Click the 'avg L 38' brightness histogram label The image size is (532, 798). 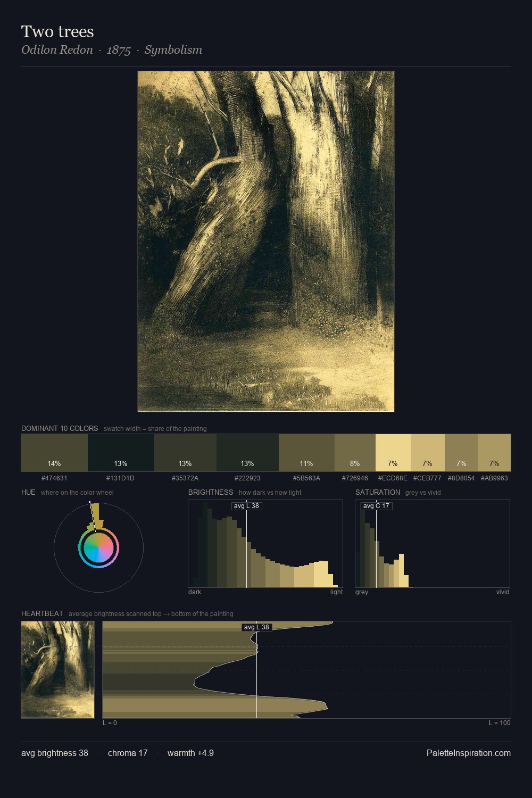(x=246, y=506)
